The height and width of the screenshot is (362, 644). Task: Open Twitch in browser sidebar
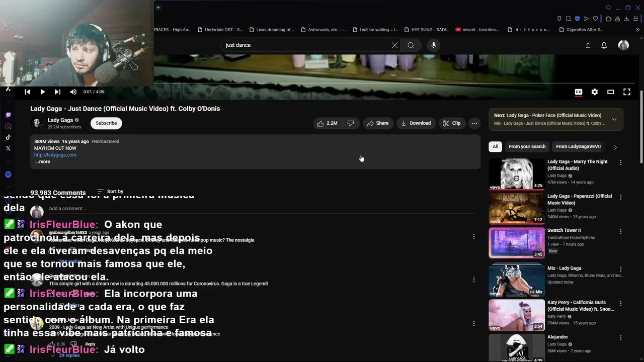tap(8, 115)
